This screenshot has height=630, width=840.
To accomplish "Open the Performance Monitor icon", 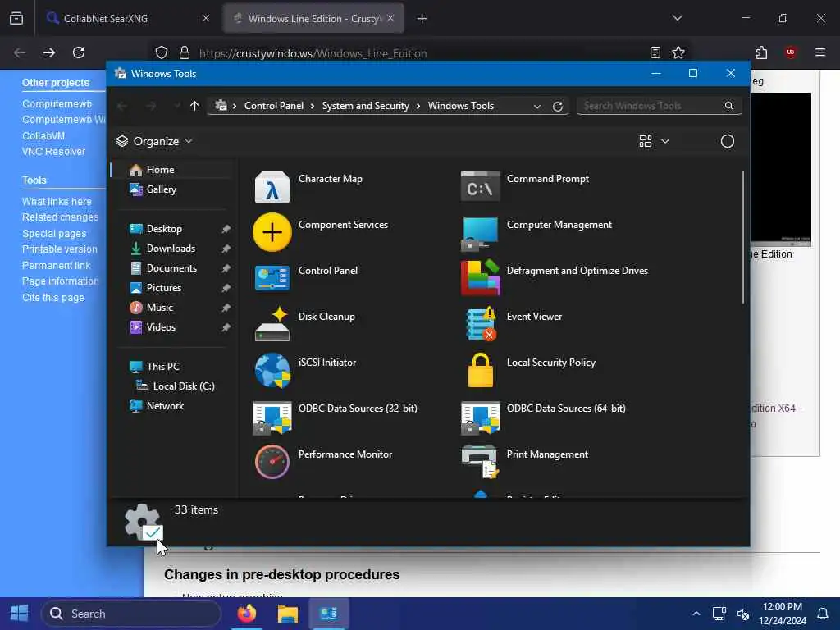I will [272, 462].
